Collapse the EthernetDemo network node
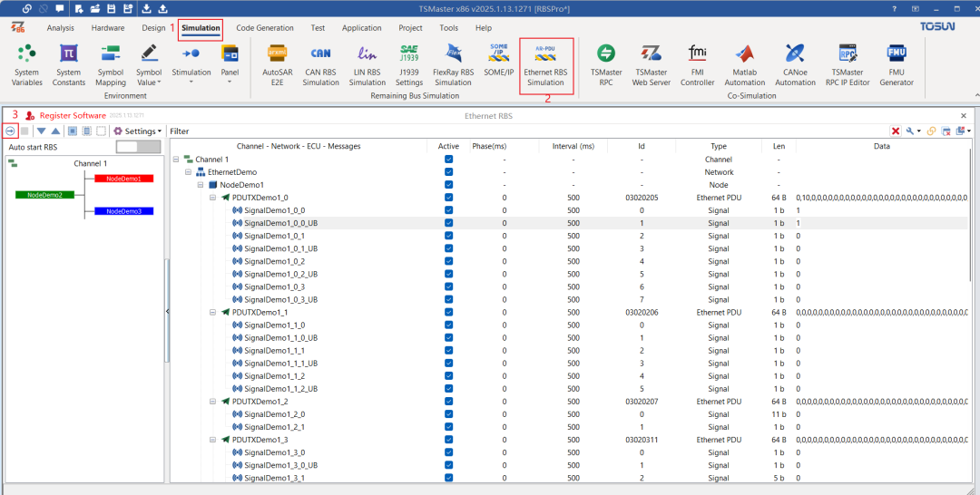 pos(188,171)
